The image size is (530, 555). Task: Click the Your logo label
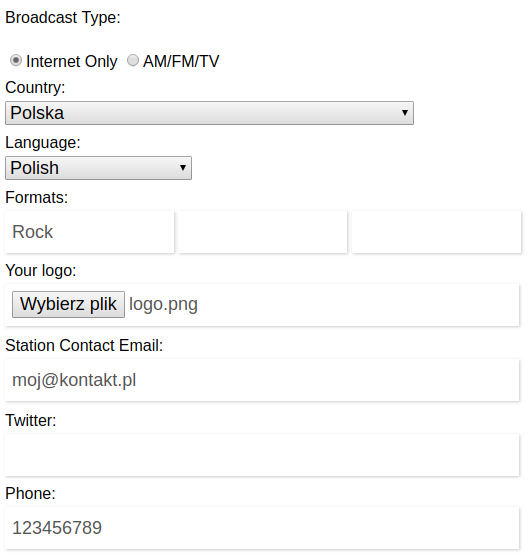point(41,271)
